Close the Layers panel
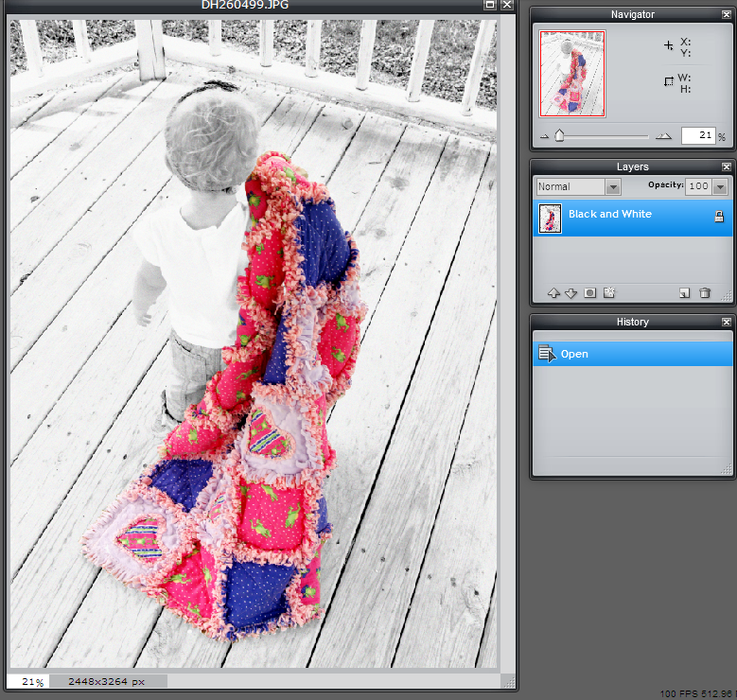 tap(727, 166)
